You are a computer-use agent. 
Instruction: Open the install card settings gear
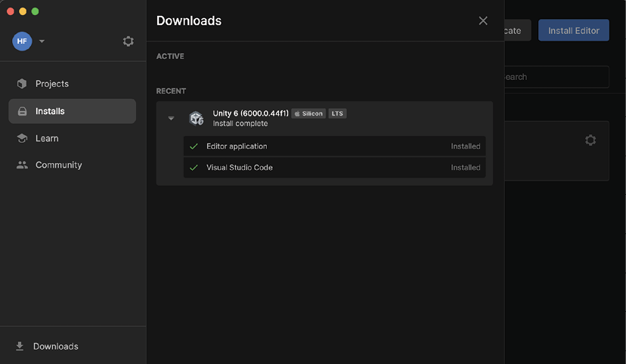pyautogui.click(x=590, y=140)
